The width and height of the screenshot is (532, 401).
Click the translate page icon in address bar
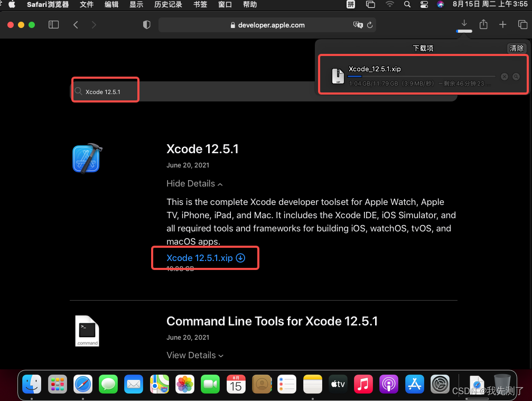pos(358,25)
